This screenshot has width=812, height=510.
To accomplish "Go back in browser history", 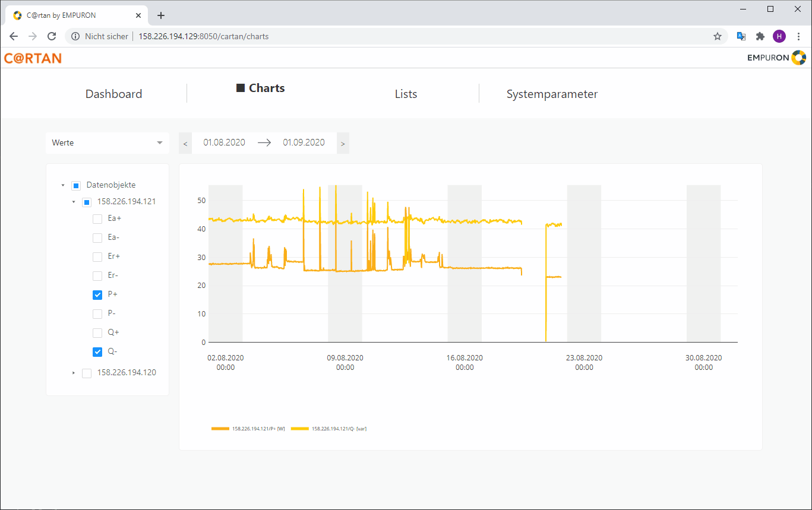I will coord(14,36).
